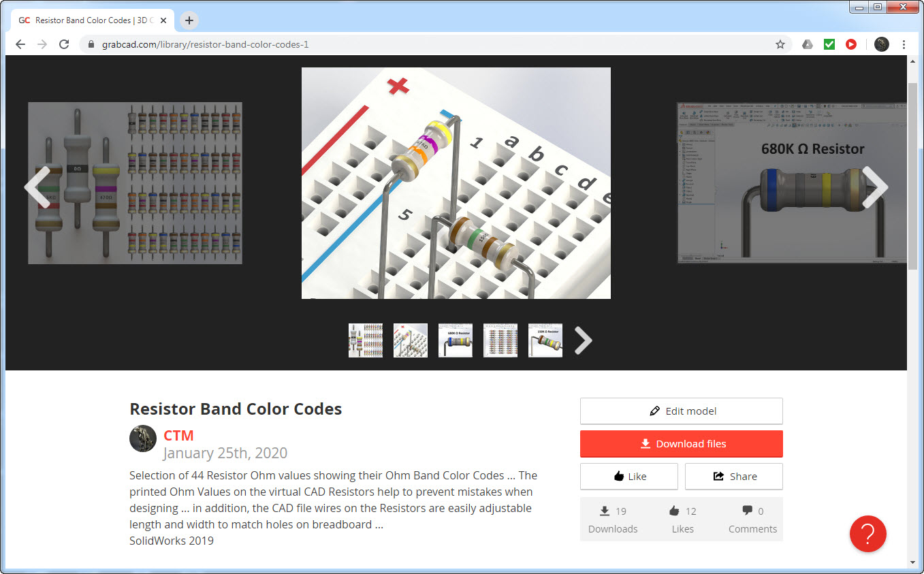The image size is (924, 574).
Task: Open the red help question mark button
Action: tap(868, 534)
